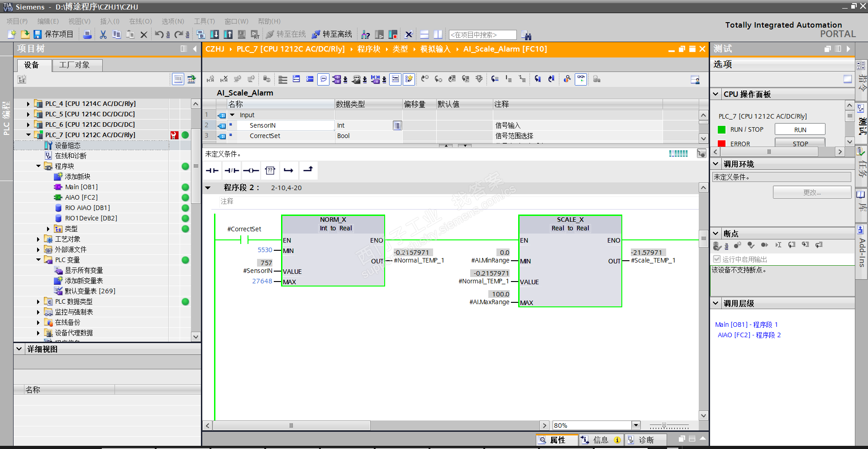Click the cut scissors icon
The height and width of the screenshot is (449, 868).
[103, 34]
